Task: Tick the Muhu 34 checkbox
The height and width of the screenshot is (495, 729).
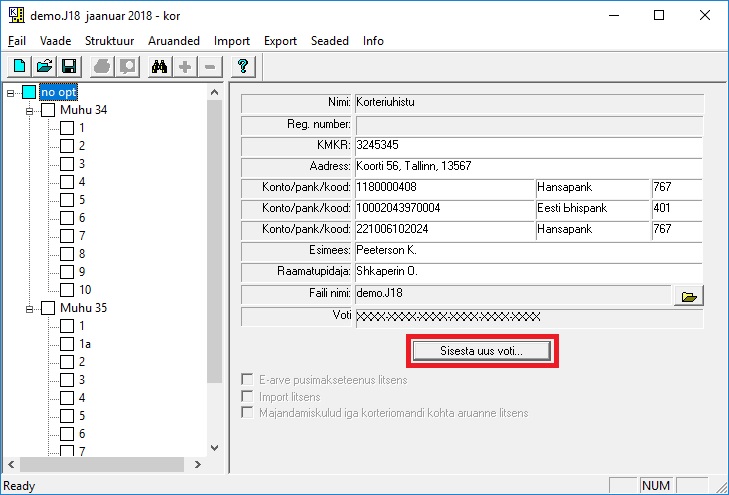Action: [48, 110]
